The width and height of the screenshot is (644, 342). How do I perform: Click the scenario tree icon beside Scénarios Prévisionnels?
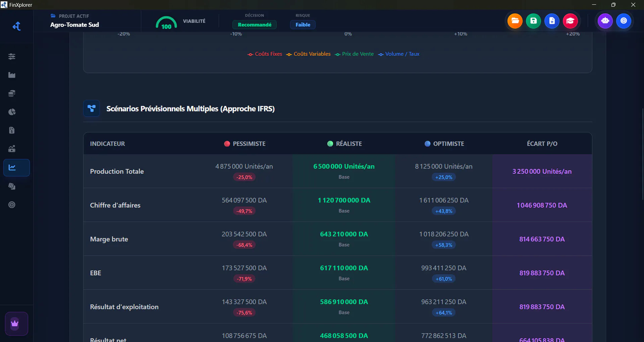[92, 109]
